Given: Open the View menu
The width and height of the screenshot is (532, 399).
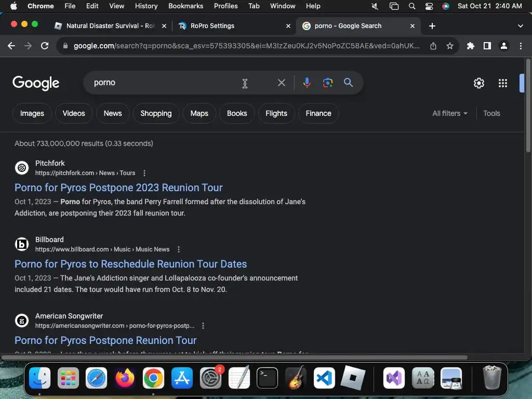Looking at the screenshot, I should pos(116,6).
